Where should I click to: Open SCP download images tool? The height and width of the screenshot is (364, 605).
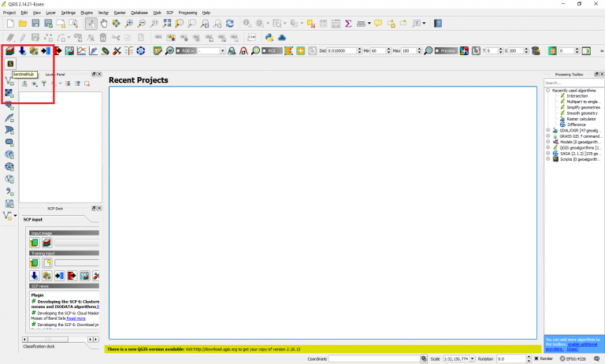tap(22, 50)
